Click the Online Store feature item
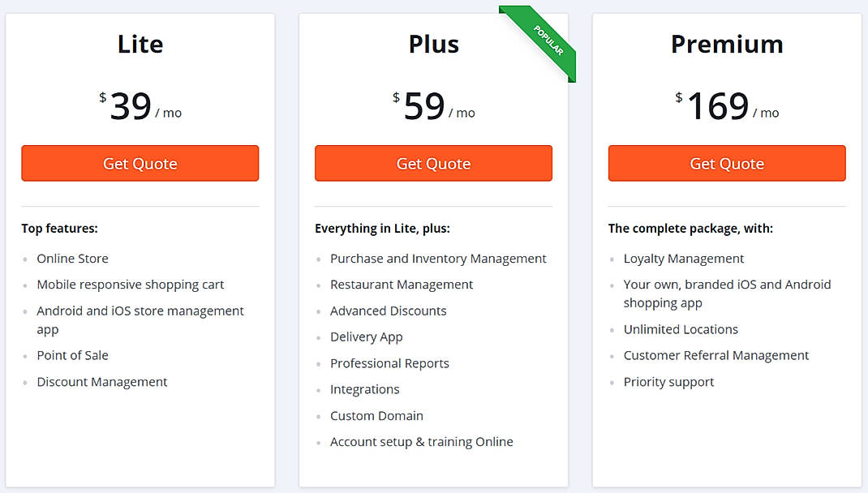Screen dimensions: 868x493 tap(72, 258)
